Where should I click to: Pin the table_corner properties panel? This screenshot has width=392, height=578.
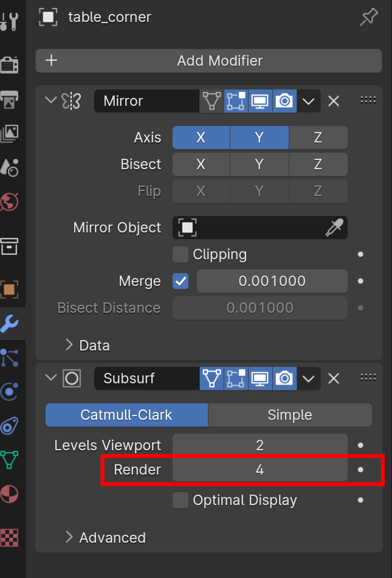pos(368,17)
